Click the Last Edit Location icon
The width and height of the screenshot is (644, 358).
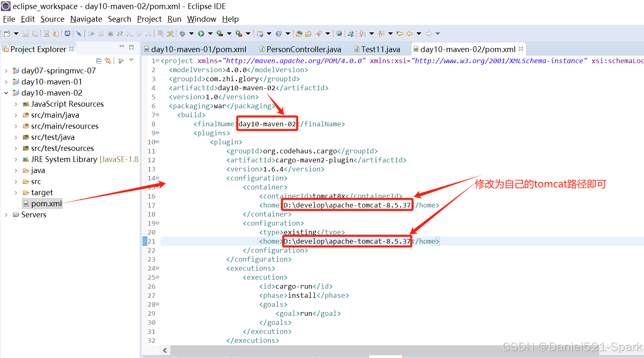coord(400,34)
